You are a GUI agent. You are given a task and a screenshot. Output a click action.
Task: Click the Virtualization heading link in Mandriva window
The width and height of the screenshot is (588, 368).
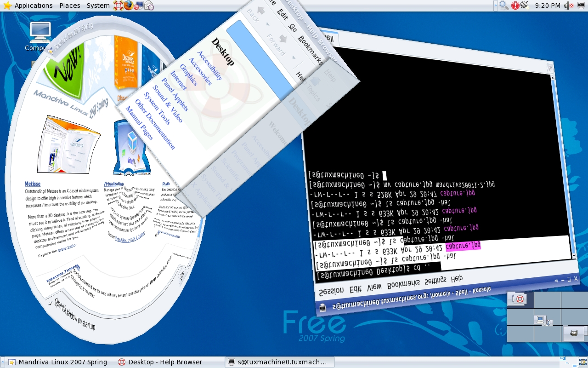(x=113, y=183)
